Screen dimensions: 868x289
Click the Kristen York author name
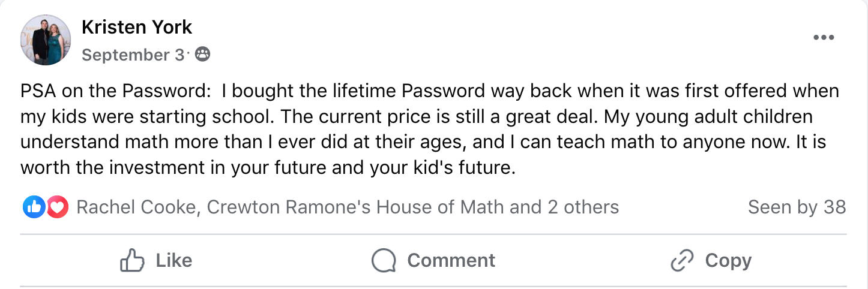(137, 27)
